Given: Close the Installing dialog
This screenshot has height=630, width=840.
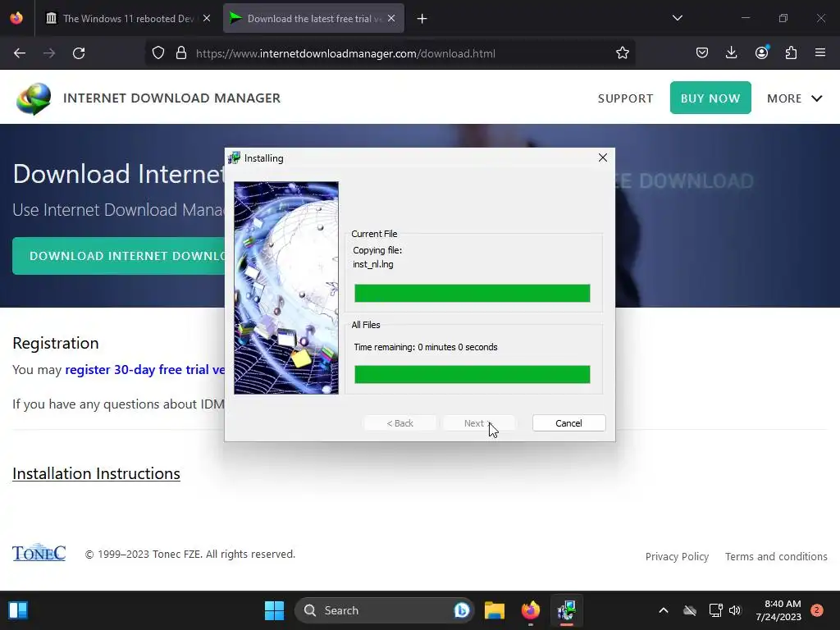Looking at the screenshot, I should [x=603, y=157].
